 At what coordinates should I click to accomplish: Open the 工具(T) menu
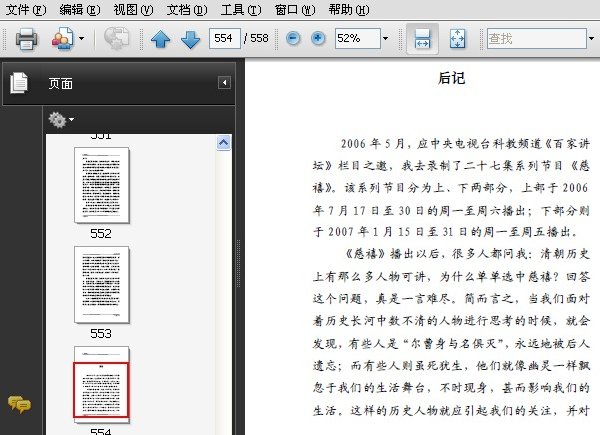click(x=241, y=10)
